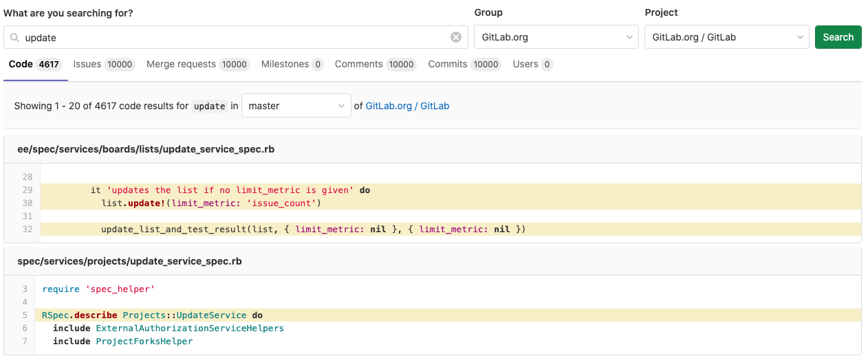
Task: Clear the search text with the X icon
Action: click(x=456, y=37)
